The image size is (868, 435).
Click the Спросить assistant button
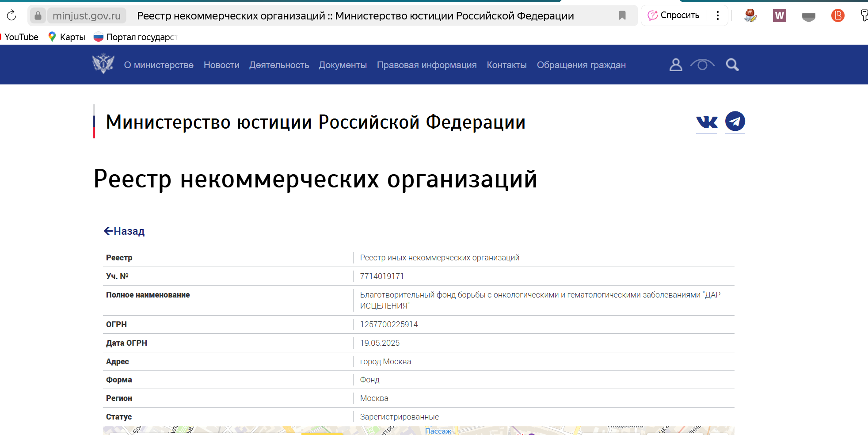pyautogui.click(x=674, y=15)
